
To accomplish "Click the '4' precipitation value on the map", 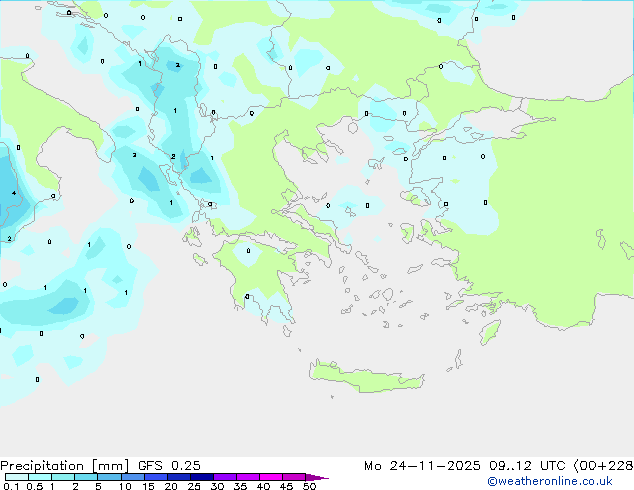I will [14, 193].
